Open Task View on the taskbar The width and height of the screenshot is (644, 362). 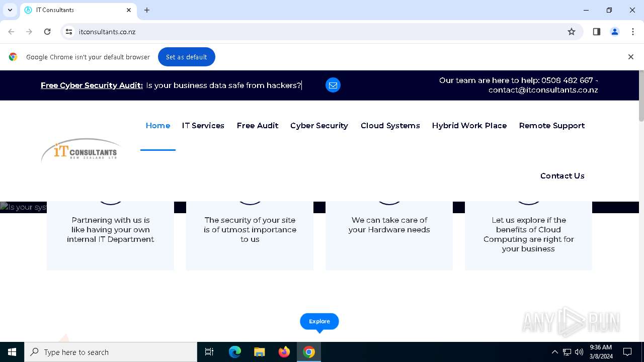pyautogui.click(x=209, y=352)
